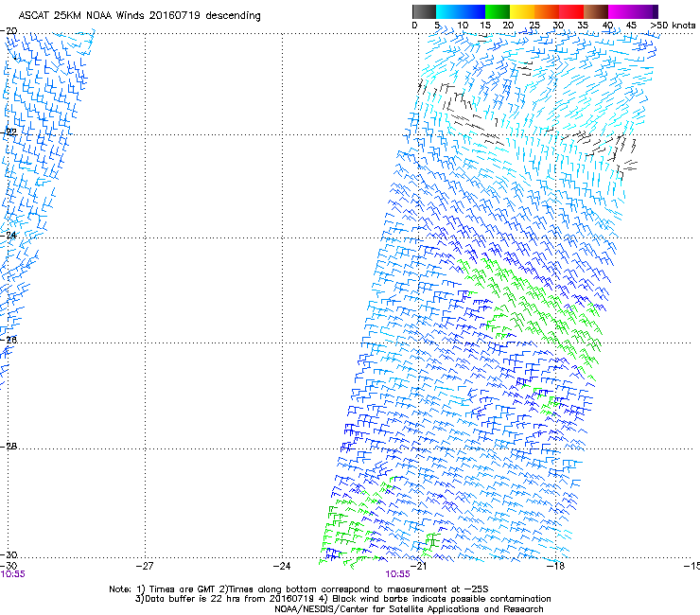Click the legend scale label '35'
700x615 pixels.
click(583, 26)
